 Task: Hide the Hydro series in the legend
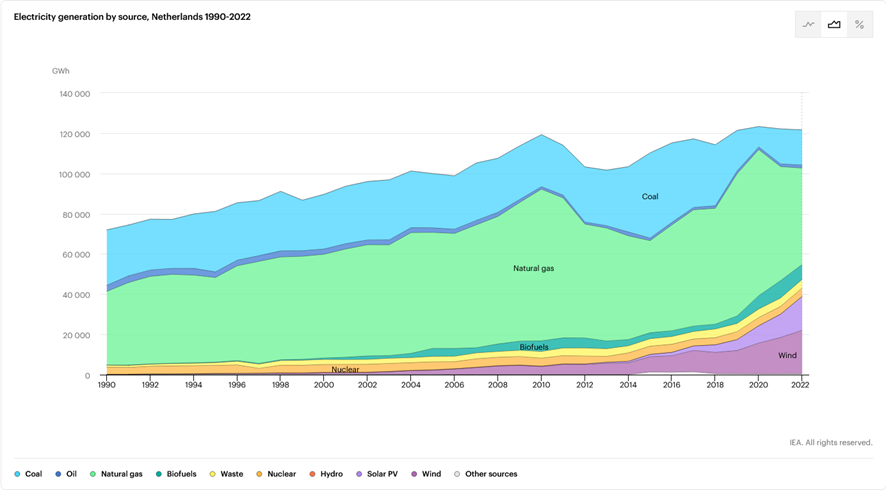pos(327,474)
